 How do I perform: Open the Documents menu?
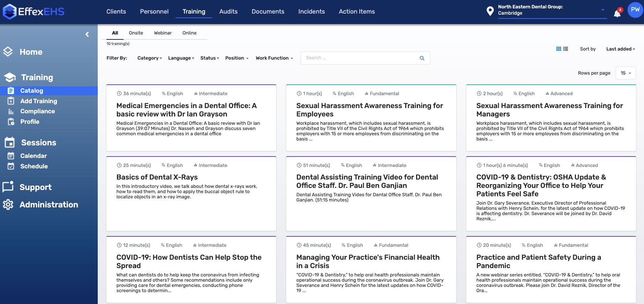tap(268, 12)
